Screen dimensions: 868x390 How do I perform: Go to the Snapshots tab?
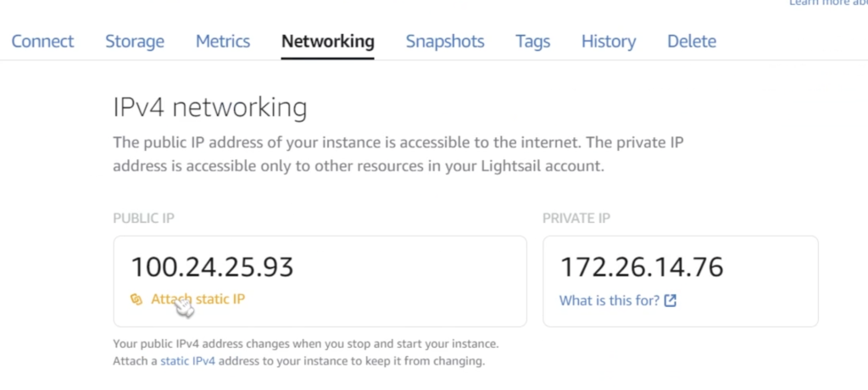click(x=445, y=42)
